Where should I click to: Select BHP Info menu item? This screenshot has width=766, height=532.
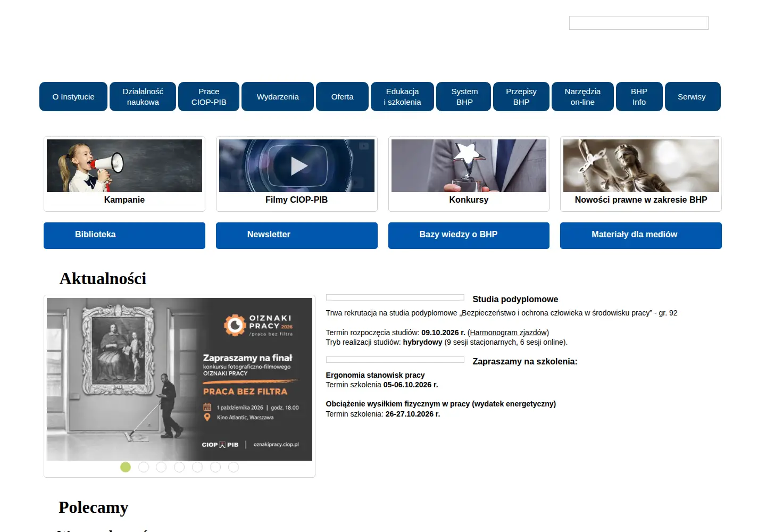639,97
